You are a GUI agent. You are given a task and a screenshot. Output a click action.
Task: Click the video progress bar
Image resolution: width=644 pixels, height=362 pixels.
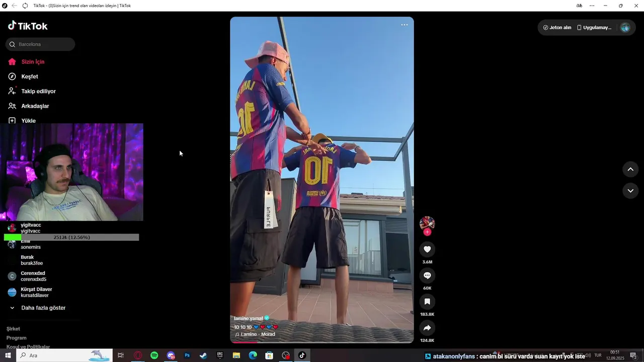click(322, 342)
